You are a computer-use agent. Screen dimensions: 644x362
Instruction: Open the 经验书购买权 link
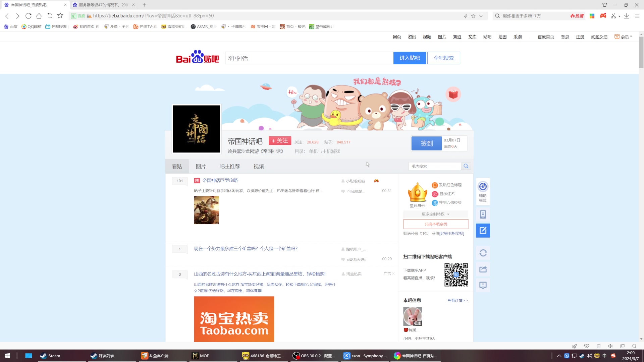[452, 233]
